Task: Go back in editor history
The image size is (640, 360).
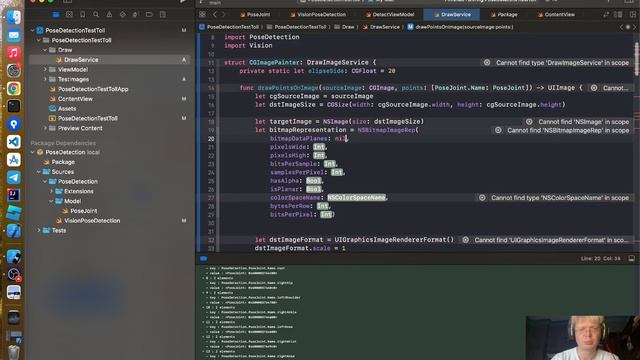Action: [x=215, y=15]
